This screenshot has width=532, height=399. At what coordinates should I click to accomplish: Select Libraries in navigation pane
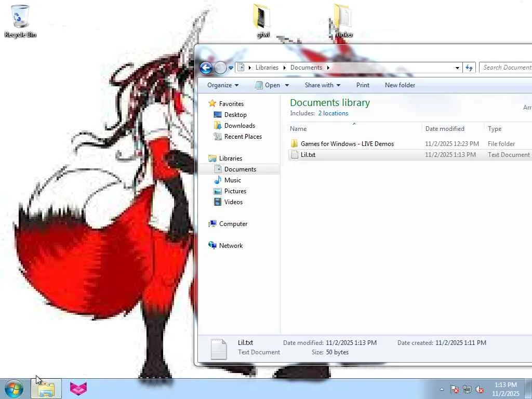230,158
